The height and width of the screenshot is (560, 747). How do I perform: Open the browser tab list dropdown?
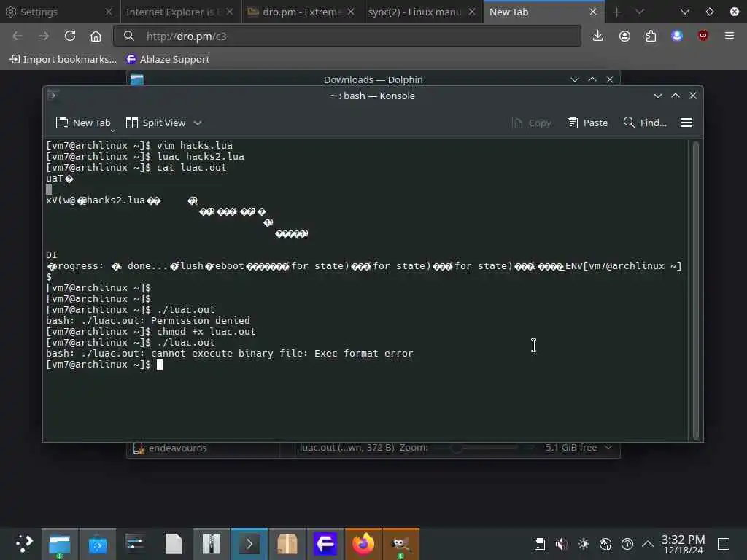[x=640, y=12]
